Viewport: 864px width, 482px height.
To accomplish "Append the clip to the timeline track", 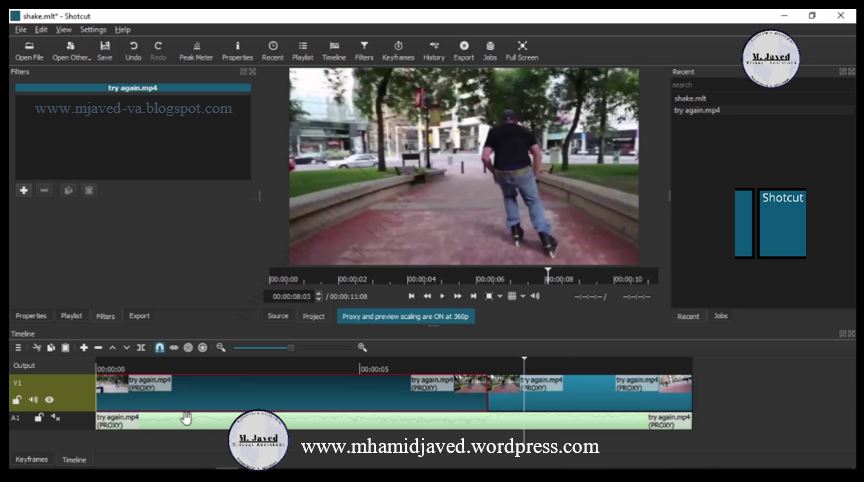I will tap(84, 348).
